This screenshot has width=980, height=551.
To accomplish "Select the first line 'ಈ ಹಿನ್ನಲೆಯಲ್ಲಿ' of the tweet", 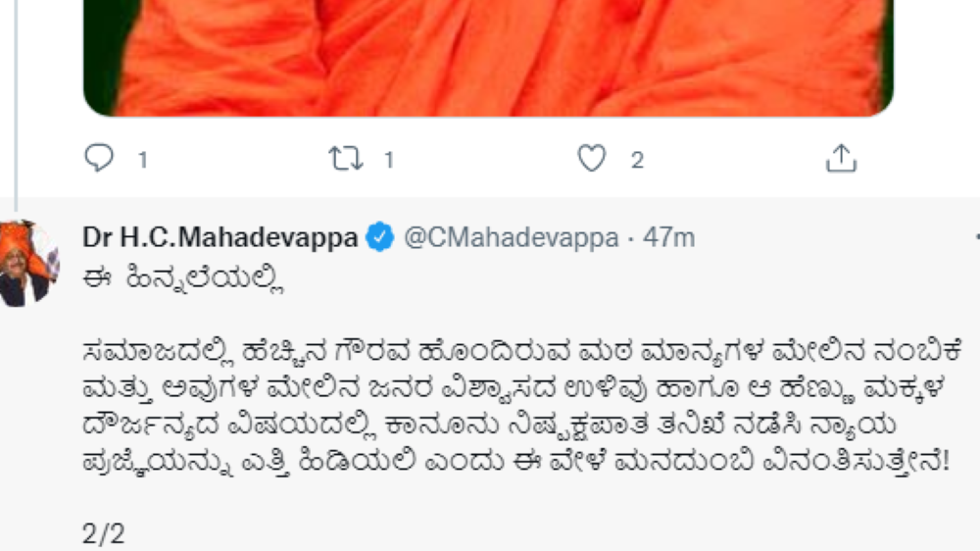I will 184,278.
